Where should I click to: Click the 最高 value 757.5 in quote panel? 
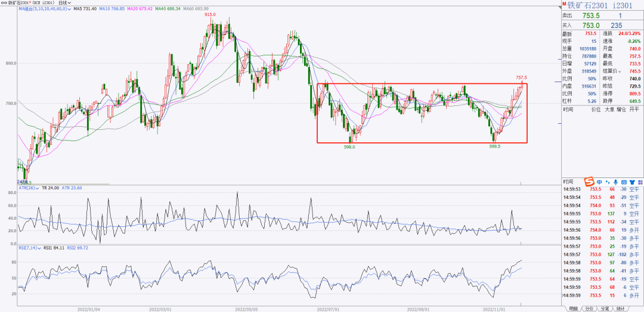[x=635, y=56]
